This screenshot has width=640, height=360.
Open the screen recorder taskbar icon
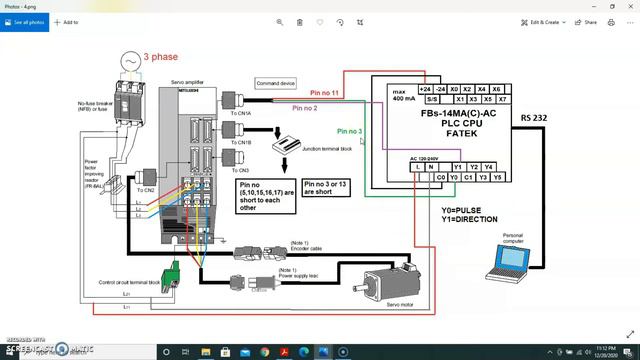pos(343,352)
